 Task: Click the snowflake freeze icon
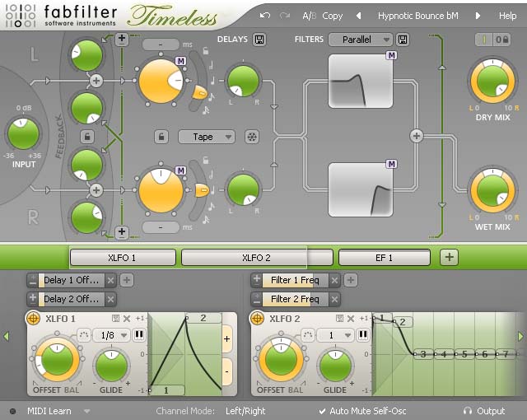pos(252,137)
